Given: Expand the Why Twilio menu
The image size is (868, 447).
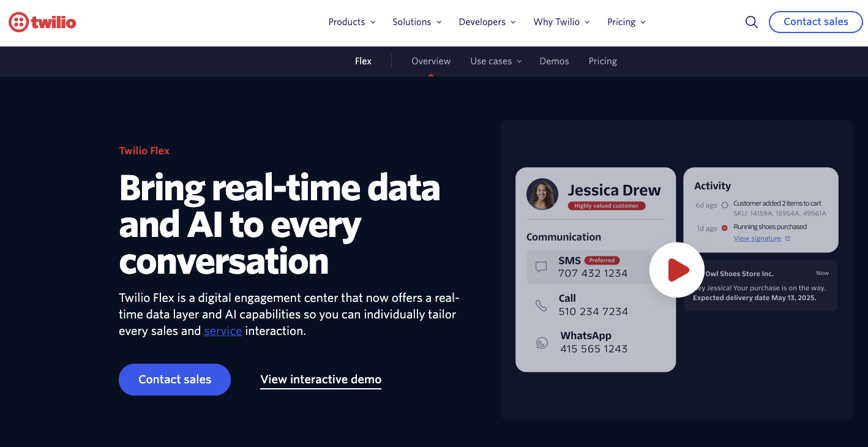Looking at the screenshot, I should (x=561, y=22).
